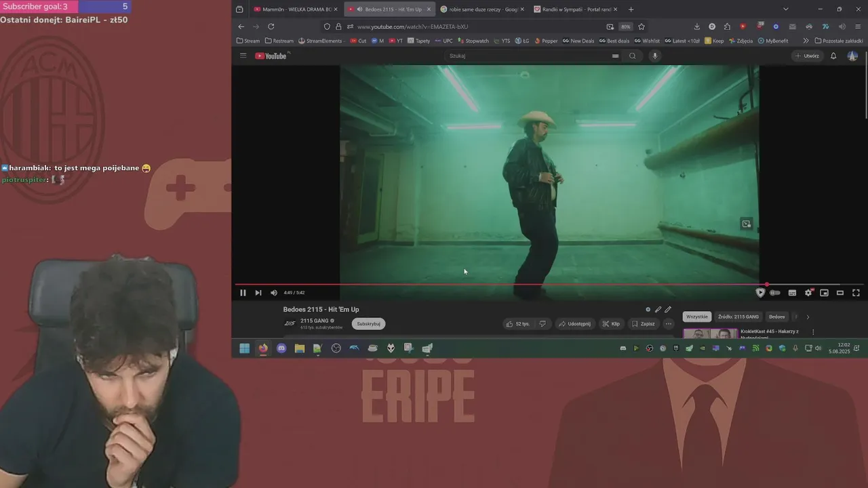Click the shield icon in player controls
Screen dimensions: 868x488
click(760, 293)
